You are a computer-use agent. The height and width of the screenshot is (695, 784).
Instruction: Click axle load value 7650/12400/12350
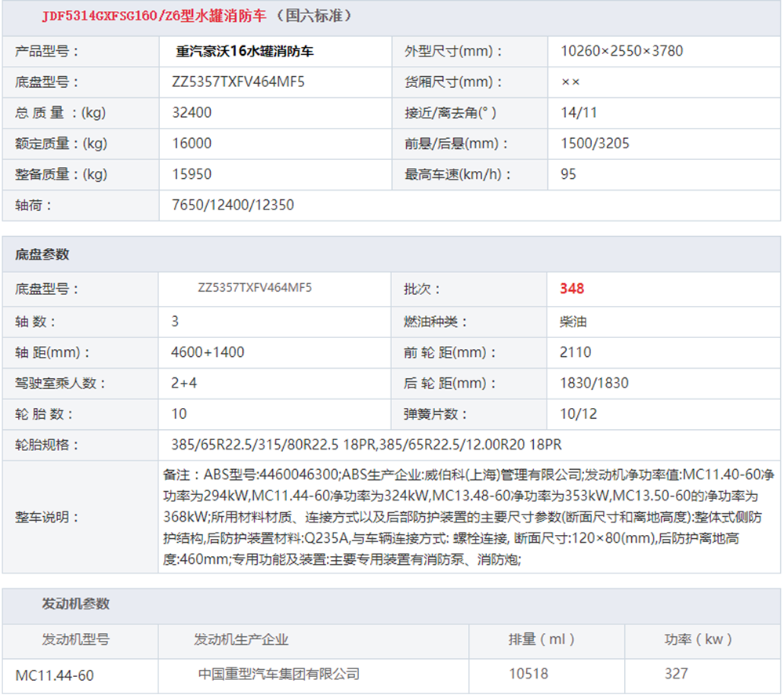coord(233,206)
